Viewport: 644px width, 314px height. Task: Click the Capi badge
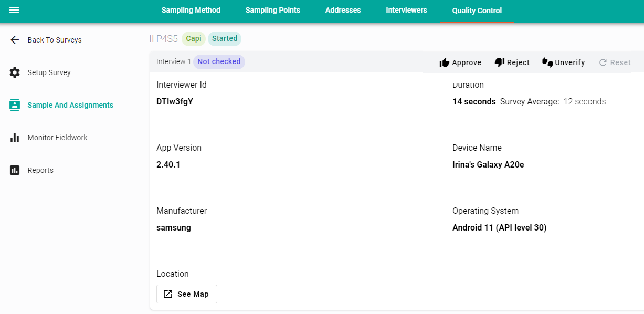coord(194,39)
